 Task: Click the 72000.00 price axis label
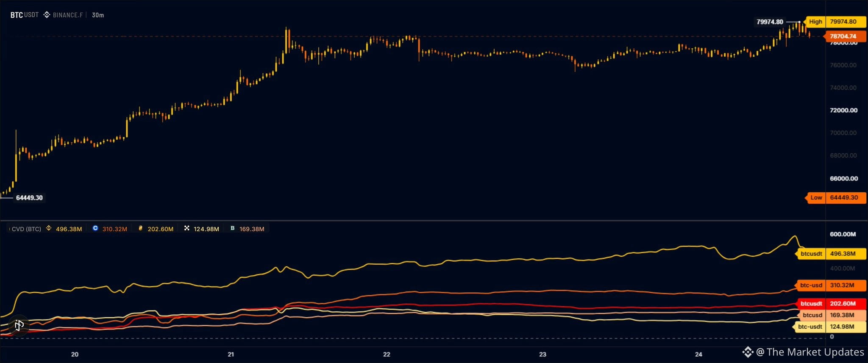pyautogui.click(x=843, y=110)
